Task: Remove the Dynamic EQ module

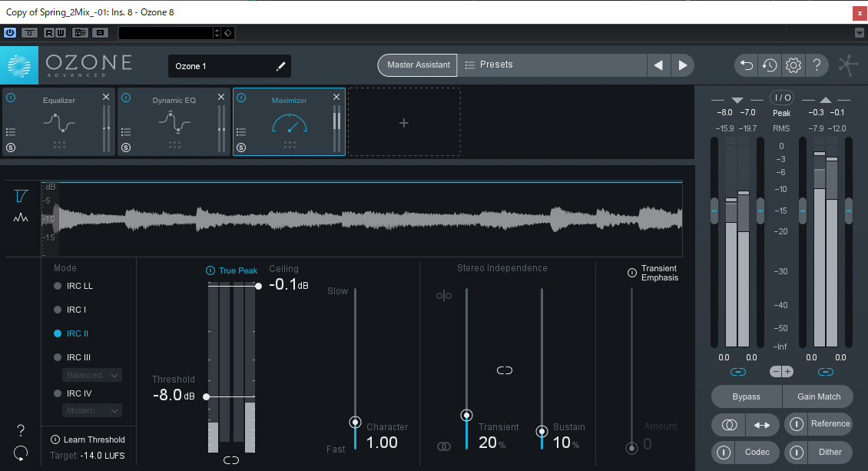Action: point(221,97)
